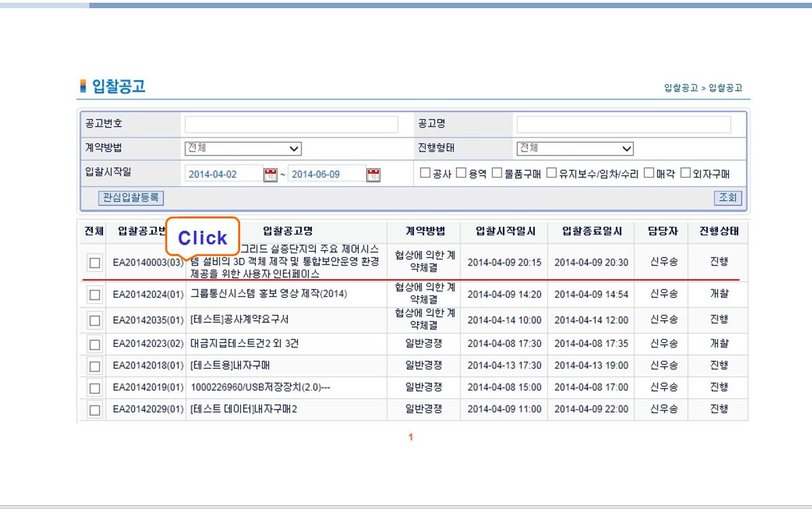812x512 pixels.
Task: Click the 입찰종료일시 column header
Action: tap(592, 231)
